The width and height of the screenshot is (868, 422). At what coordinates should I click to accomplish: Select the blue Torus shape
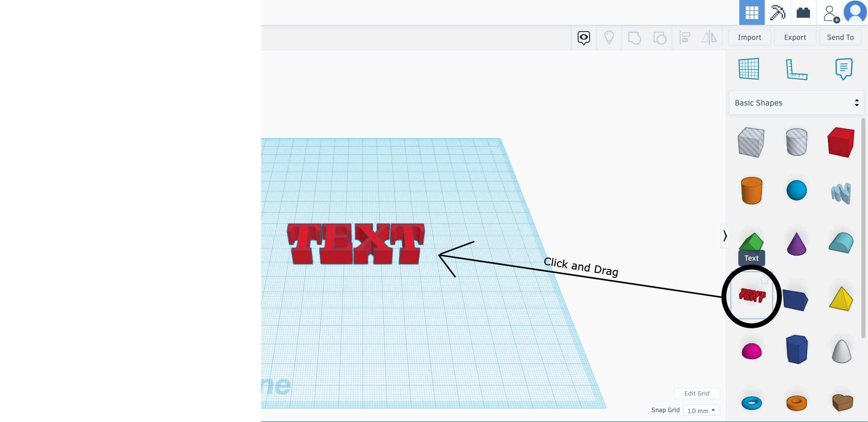click(752, 402)
